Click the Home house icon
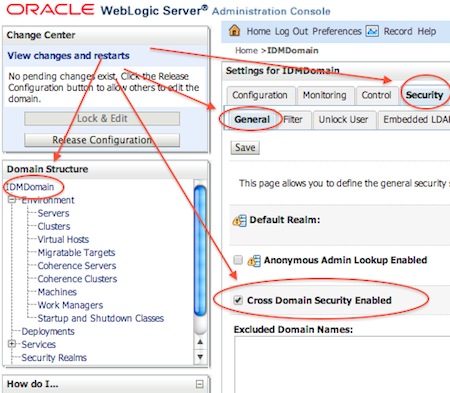Screen dimensions: 450x393 tap(234, 30)
